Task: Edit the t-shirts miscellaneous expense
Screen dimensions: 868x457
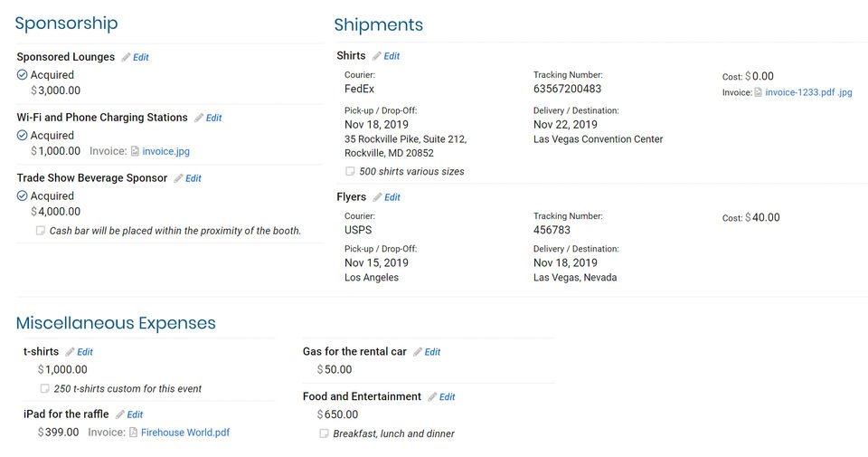Action: tap(84, 352)
